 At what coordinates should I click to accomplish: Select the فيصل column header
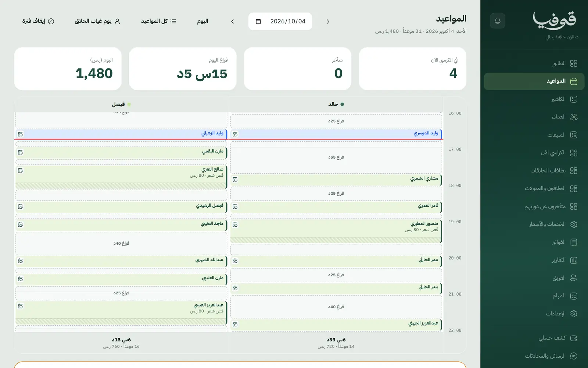121,104
